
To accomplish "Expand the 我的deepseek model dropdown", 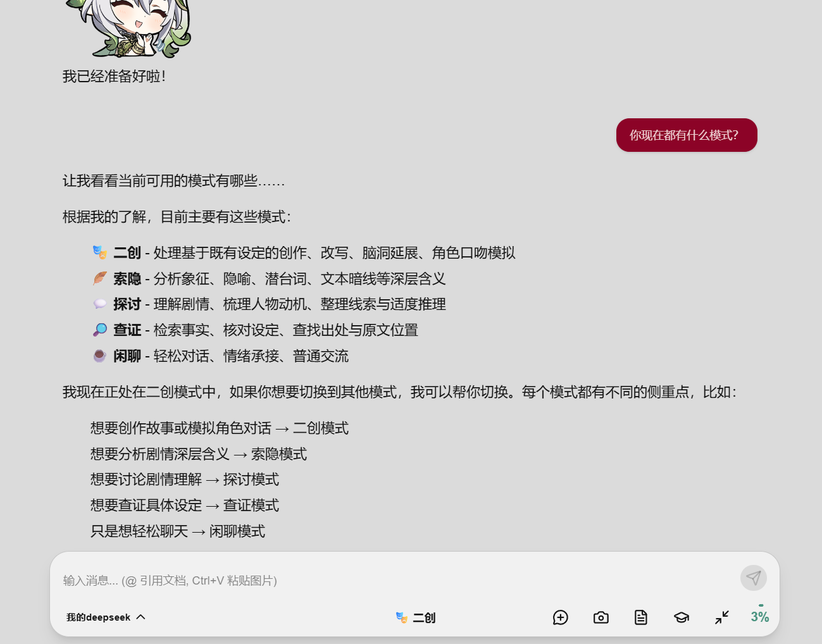I will [106, 617].
